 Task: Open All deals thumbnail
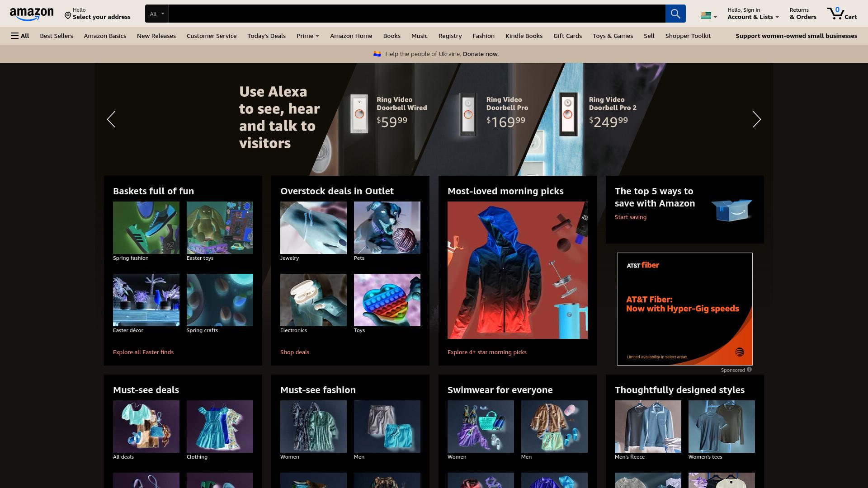[x=146, y=427]
